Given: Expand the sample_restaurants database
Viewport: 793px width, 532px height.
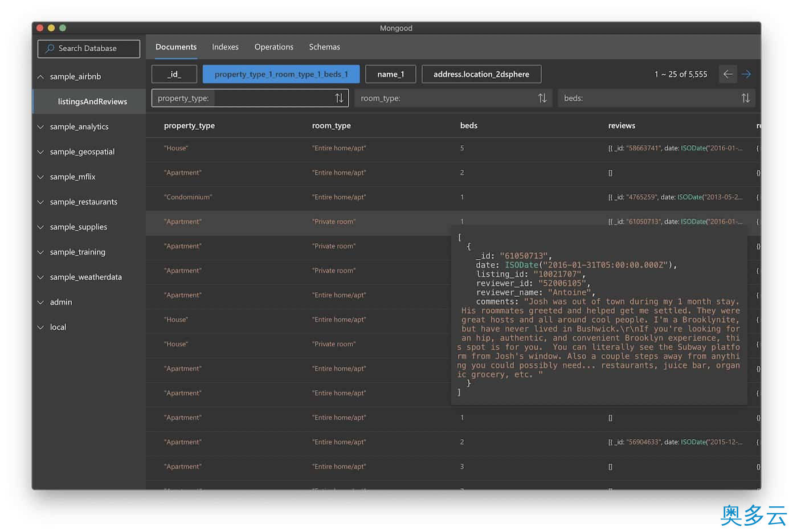Looking at the screenshot, I should [x=40, y=202].
